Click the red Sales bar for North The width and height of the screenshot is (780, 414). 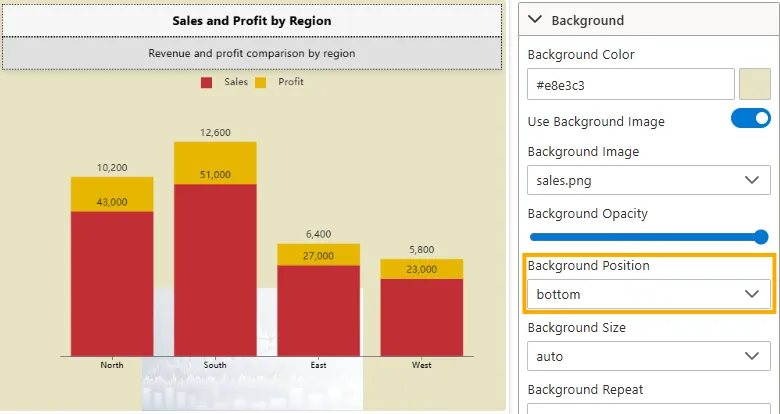[x=112, y=285]
